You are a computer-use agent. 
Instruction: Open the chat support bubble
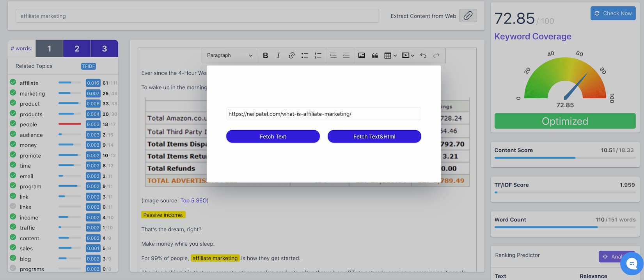coord(632,264)
